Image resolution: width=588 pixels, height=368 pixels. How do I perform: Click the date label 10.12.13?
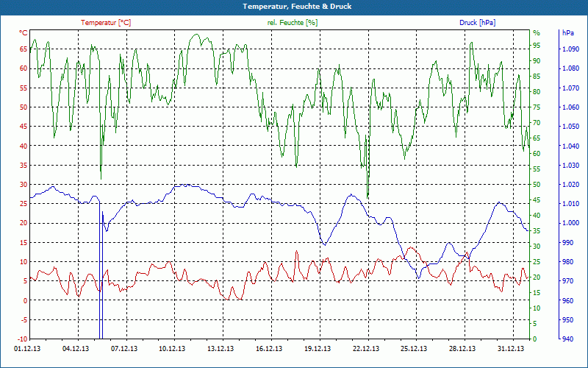(x=172, y=349)
